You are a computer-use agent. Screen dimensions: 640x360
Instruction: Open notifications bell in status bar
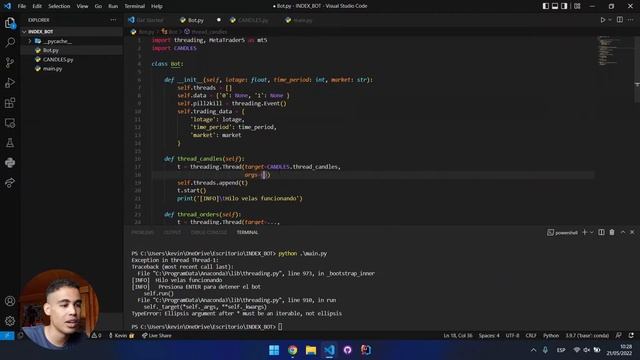point(631,336)
